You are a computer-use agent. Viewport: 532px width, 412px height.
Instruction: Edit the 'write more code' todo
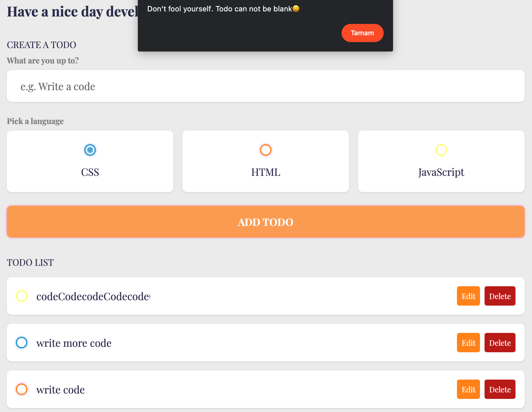click(468, 343)
